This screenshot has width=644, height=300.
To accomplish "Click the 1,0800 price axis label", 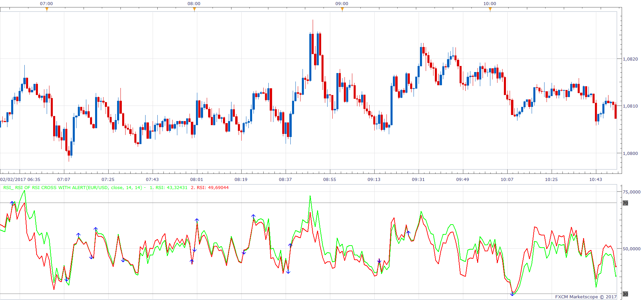I will tap(630, 153).
